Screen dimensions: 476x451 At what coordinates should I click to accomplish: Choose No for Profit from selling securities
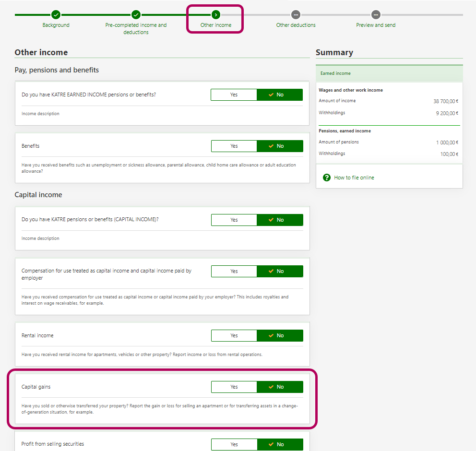pyautogui.click(x=280, y=444)
